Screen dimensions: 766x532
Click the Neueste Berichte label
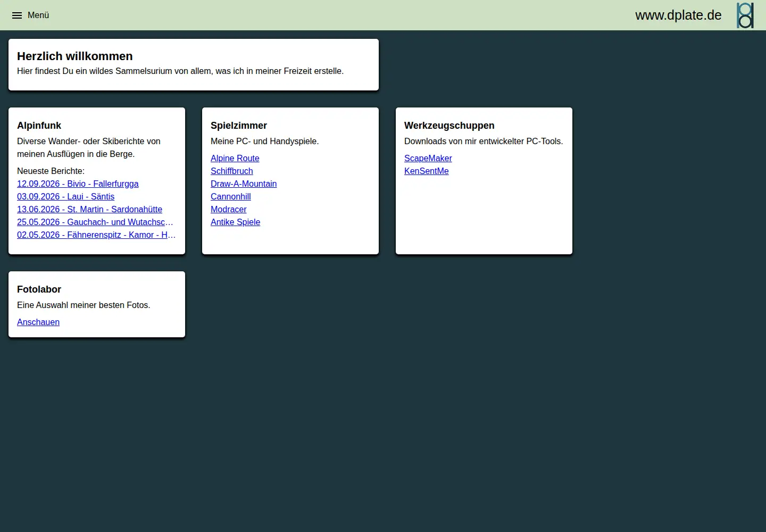tap(51, 171)
